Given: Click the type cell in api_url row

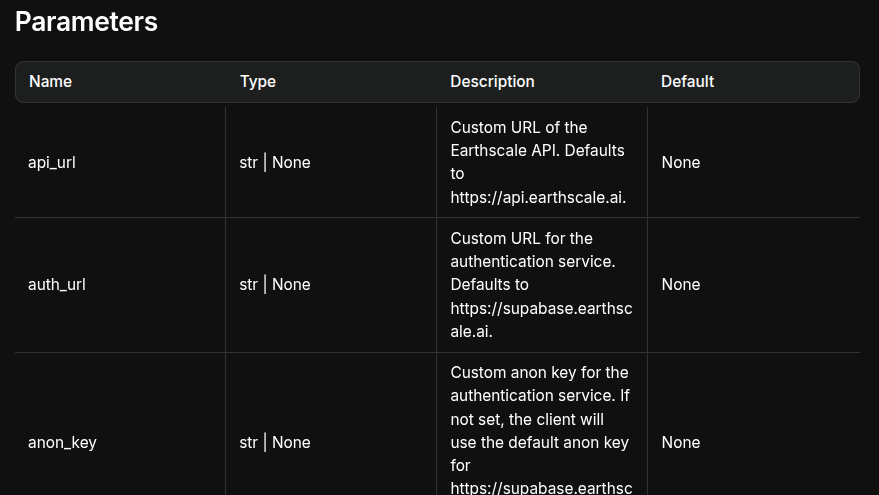Looking at the screenshot, I should 275,162.
